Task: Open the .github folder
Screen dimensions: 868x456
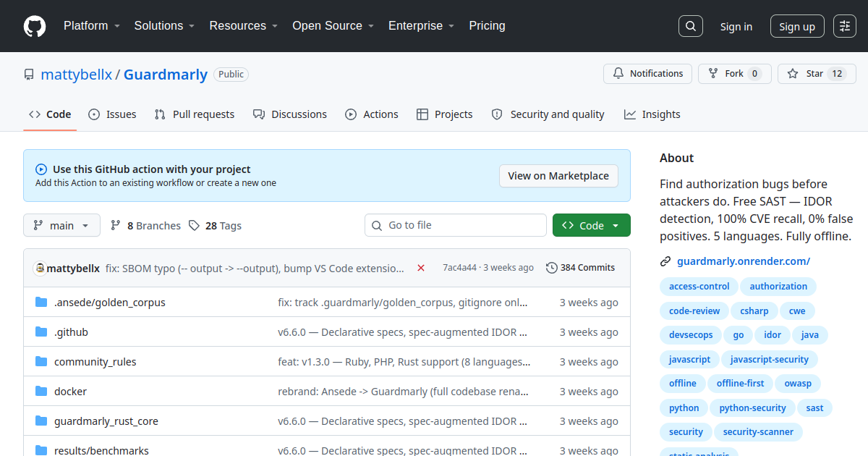Action: (71, 332)
